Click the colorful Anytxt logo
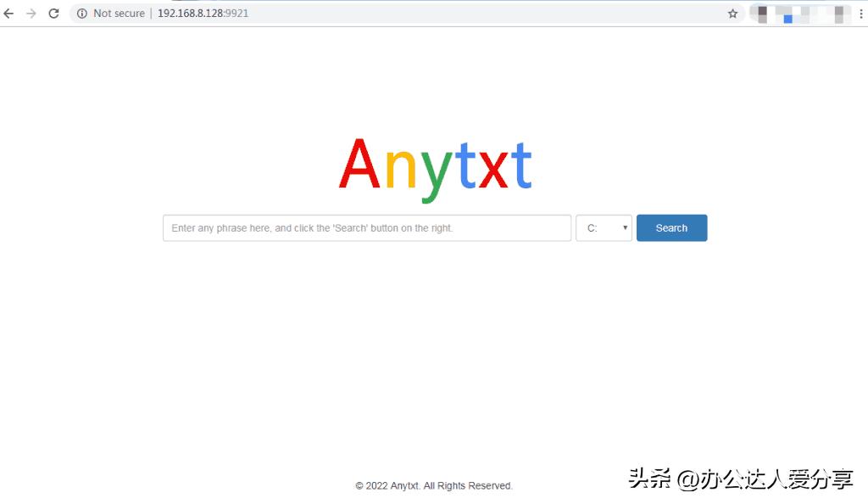This screenshot has height=504, width=868. [435, 166]
